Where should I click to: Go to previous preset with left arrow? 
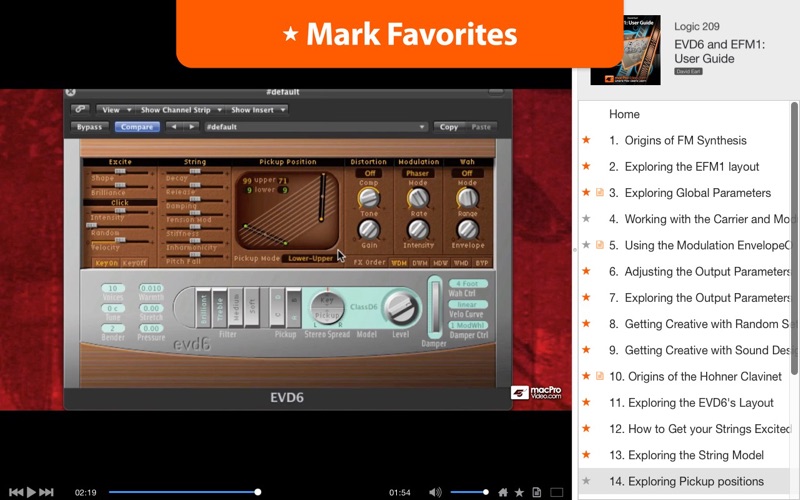(174, 127)
